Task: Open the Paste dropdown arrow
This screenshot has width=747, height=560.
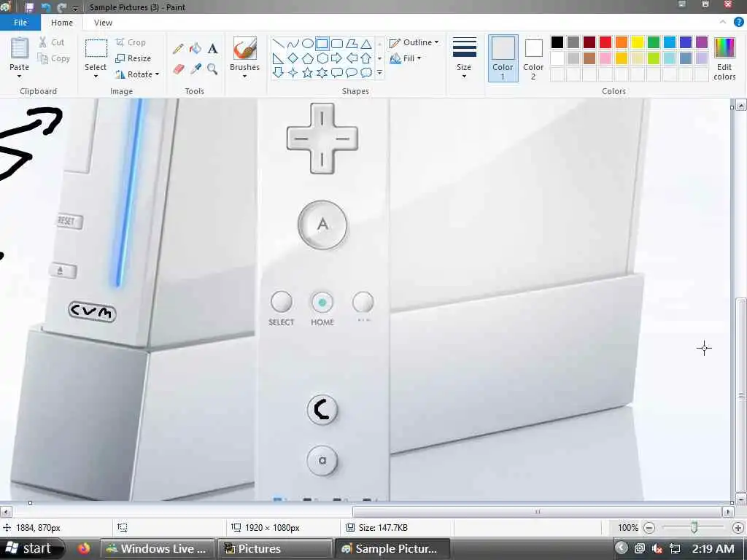Action: pos(19,76)
